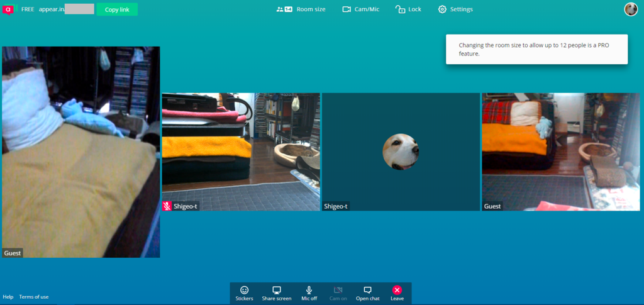Start Share screen
Screen dimensions: 644x305
tap(277, 294)
